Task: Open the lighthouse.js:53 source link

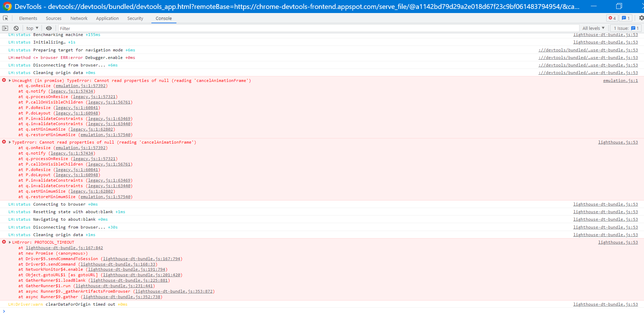Action: coord(617,142)
